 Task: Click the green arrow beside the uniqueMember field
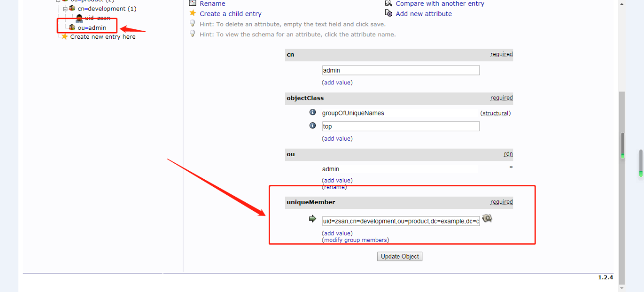coord(312,218)
